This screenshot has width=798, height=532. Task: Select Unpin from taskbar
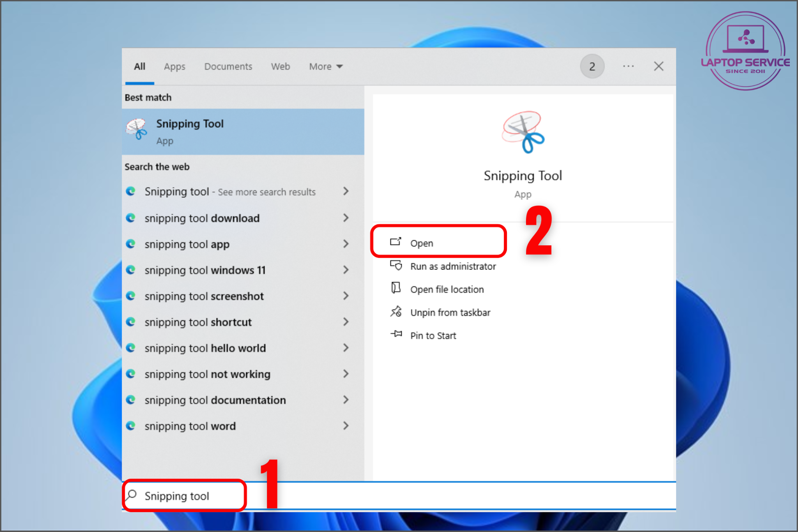click(x=450, y=312)
